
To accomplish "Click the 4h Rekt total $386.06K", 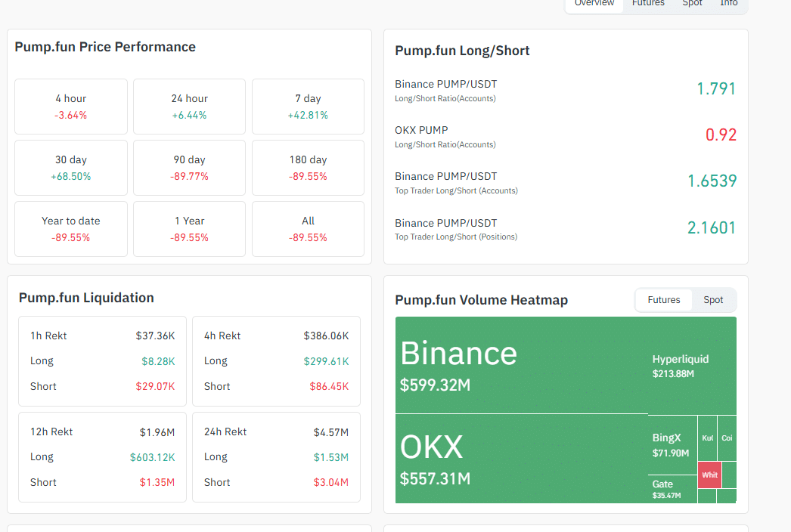I will 326,336.
